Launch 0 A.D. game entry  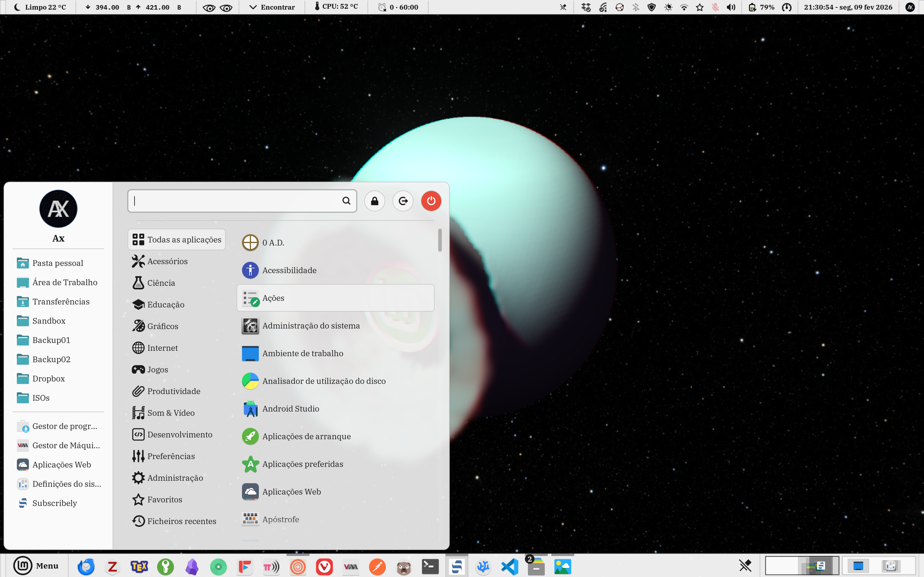coord(273,243)
